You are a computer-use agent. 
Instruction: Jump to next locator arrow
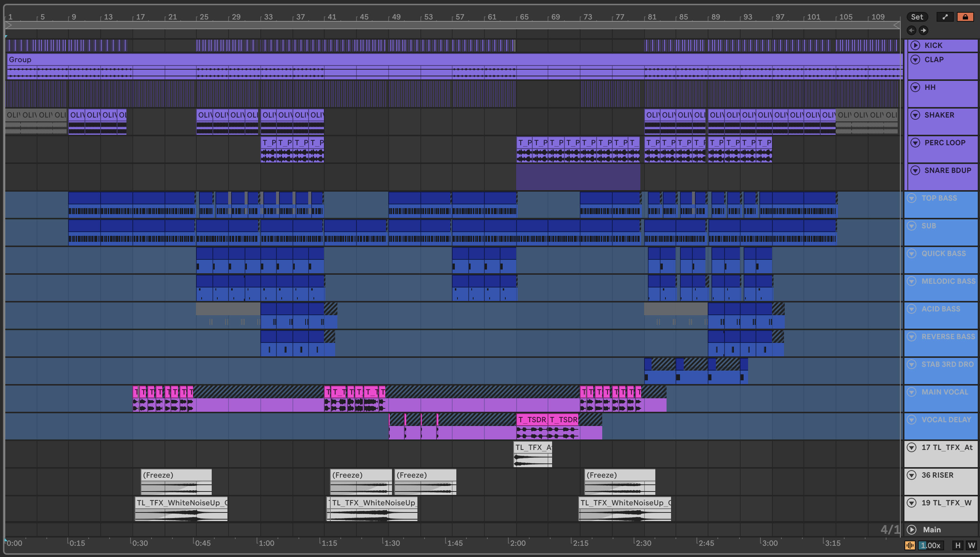click(x=924, y=30)
